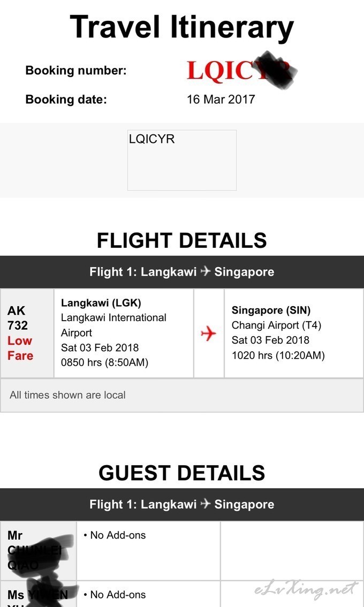Click the red Low Fare label
The height and width of the screenshot is (607, 364).
[x=20, y=348]
